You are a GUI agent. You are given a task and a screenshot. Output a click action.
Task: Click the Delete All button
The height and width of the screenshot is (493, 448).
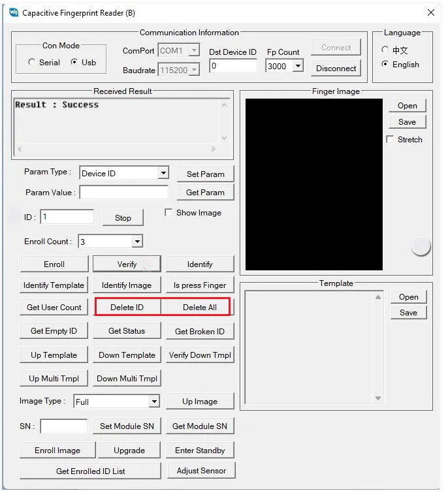[200, 307]
